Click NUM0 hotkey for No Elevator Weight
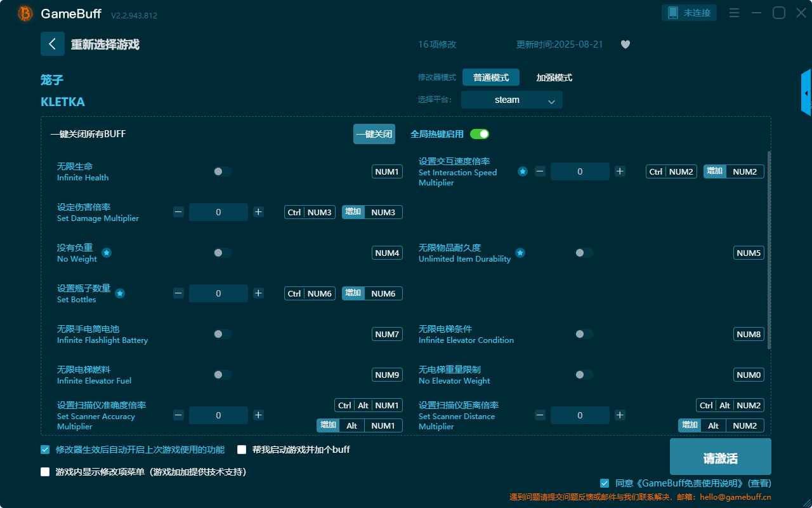 click(749, 375)
